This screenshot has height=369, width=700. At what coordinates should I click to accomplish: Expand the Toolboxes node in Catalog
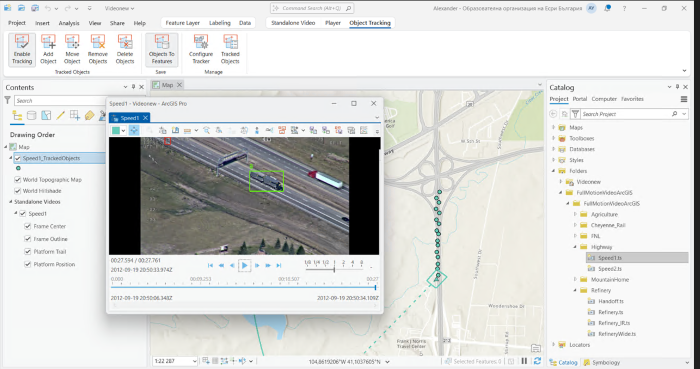[554, 138]
